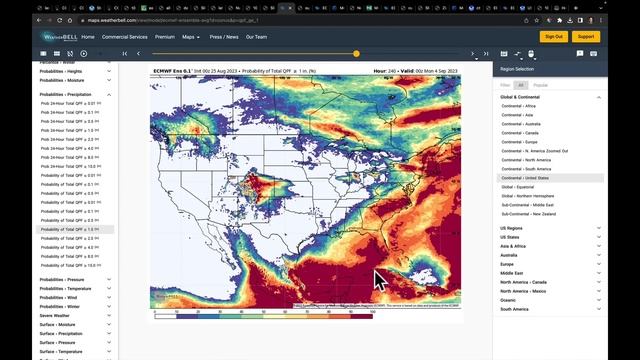Set the forecast hour slider handle

click(x=356, y=53)
